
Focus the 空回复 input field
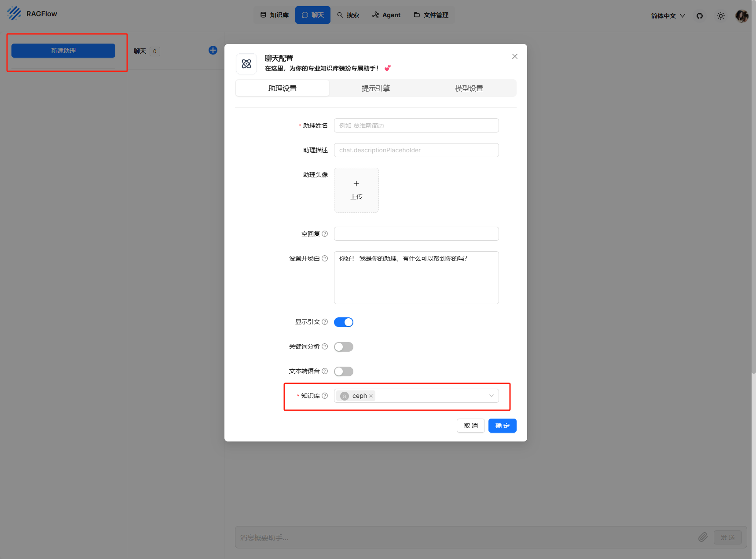coord(416,234)
